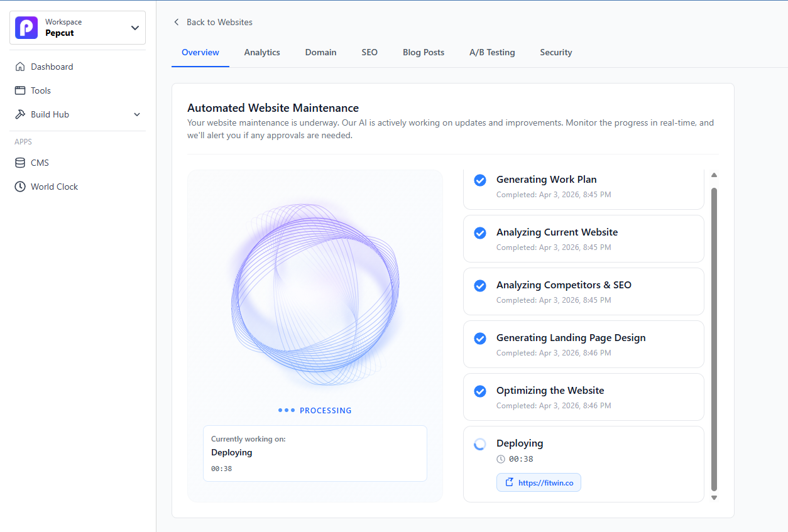Image resolution: width=788 pixels, height=532 pixels.
Task: Click the Tools window icon in sidebar
Action: tap(20, 90)
